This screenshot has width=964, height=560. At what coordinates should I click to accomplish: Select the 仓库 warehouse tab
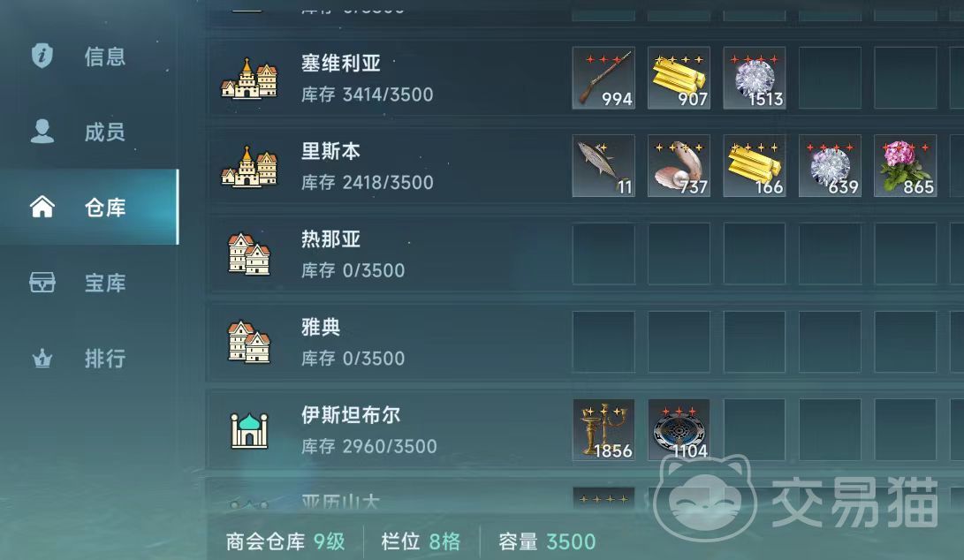89,208
